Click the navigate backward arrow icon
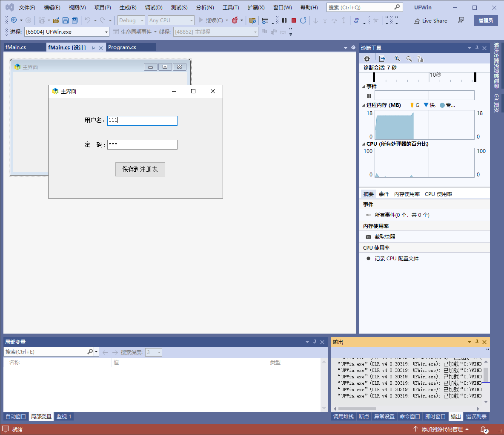Screen dimensions: 504x435 14,20
